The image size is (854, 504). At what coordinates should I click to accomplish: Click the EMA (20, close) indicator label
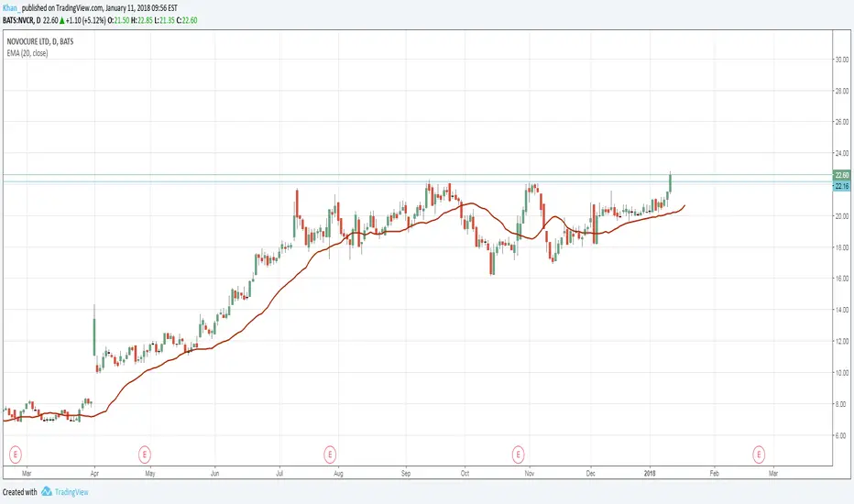point(27,53)
